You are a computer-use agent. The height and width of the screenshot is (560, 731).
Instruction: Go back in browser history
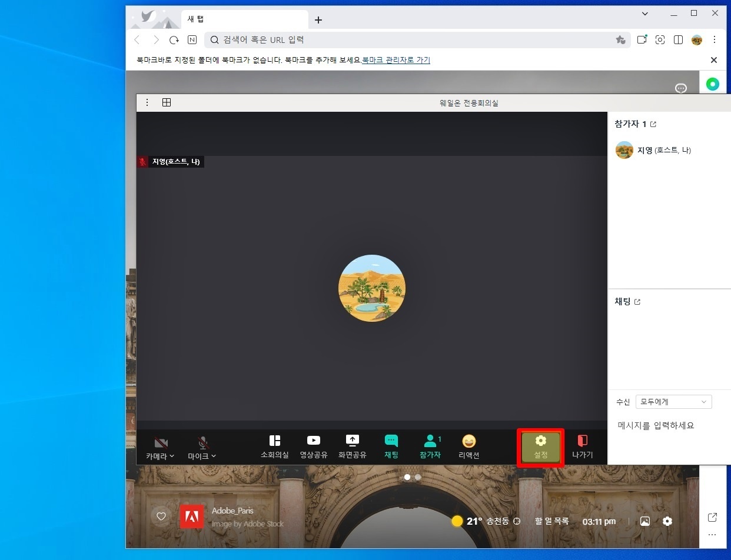137,40
